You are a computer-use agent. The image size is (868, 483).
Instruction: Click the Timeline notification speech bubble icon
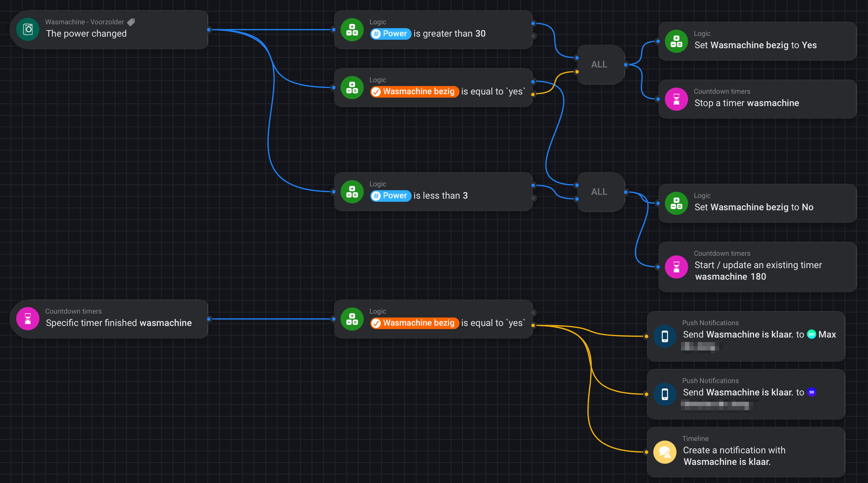[x=665, y=452]
